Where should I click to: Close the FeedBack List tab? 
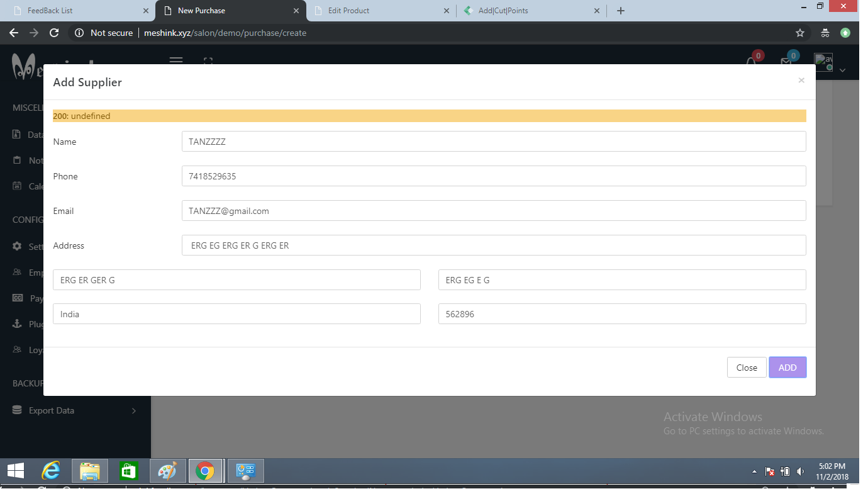coord(146,11)
